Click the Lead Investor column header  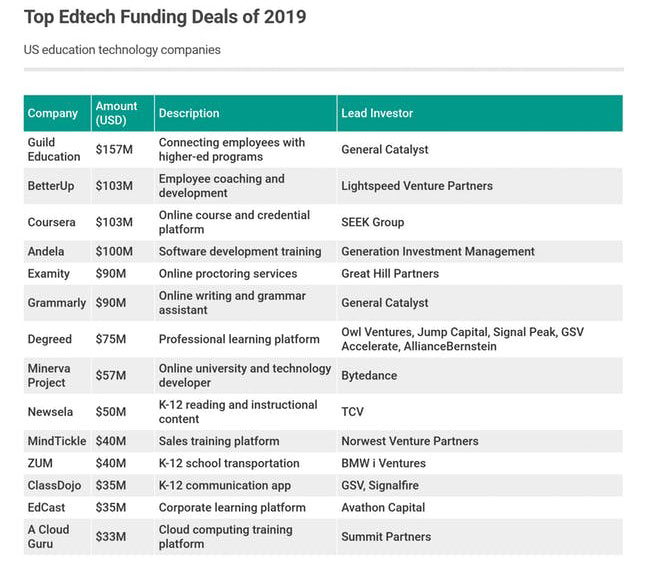(x=480, y=113)
